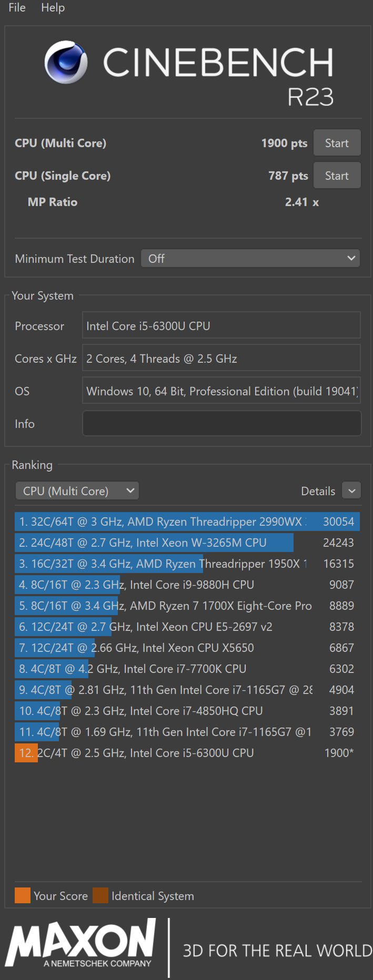This screenshot has height=980, width=373.
Task: Open the Help menu
Action: (53, 8)
